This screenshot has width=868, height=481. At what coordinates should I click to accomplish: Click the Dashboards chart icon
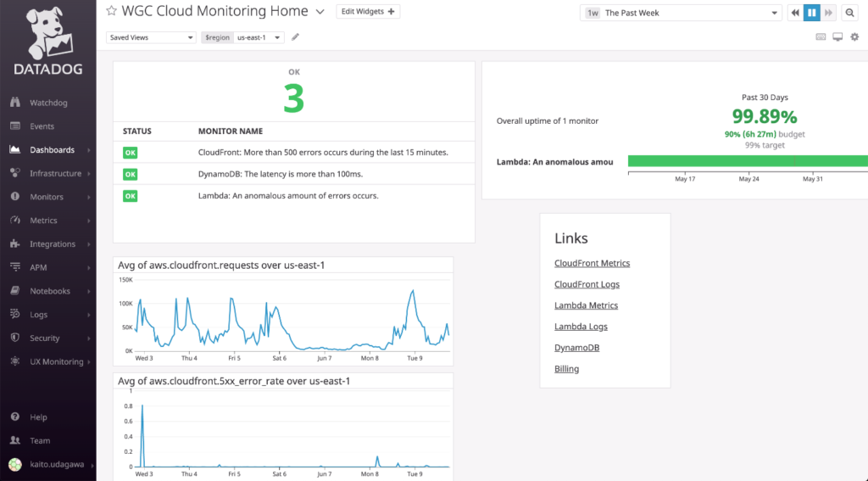click(15, 149)
